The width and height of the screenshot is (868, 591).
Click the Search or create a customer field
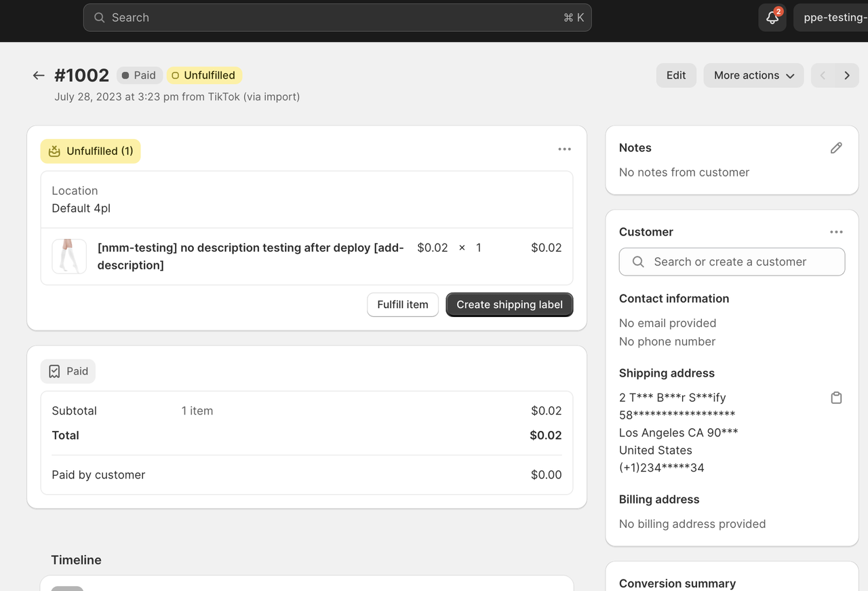click(732, 262)
